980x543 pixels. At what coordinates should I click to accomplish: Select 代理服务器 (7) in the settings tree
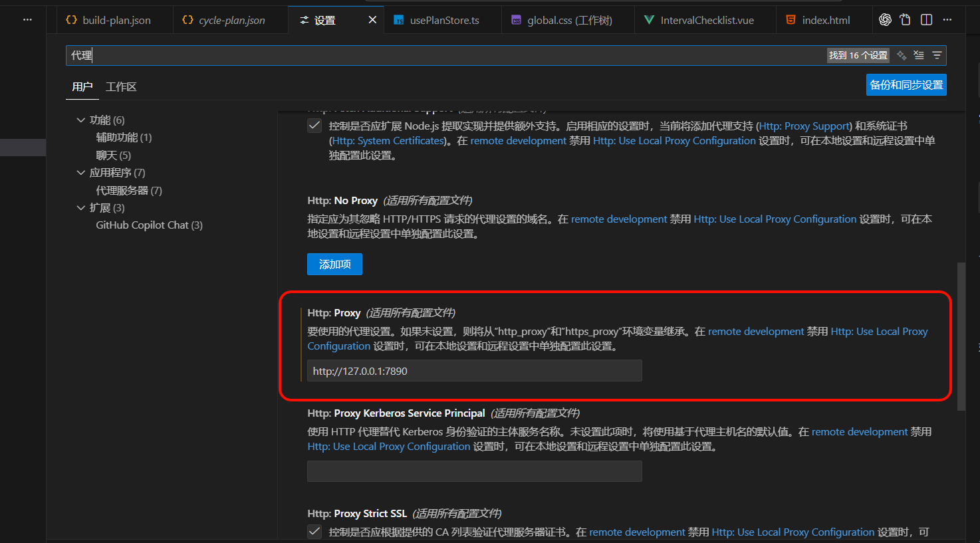[x=129, y=191]
